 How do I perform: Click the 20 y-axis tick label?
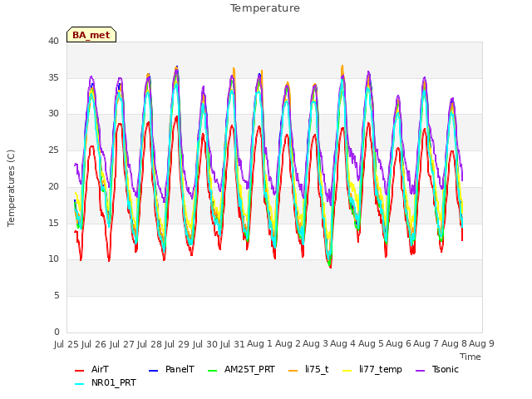(53, 186)
